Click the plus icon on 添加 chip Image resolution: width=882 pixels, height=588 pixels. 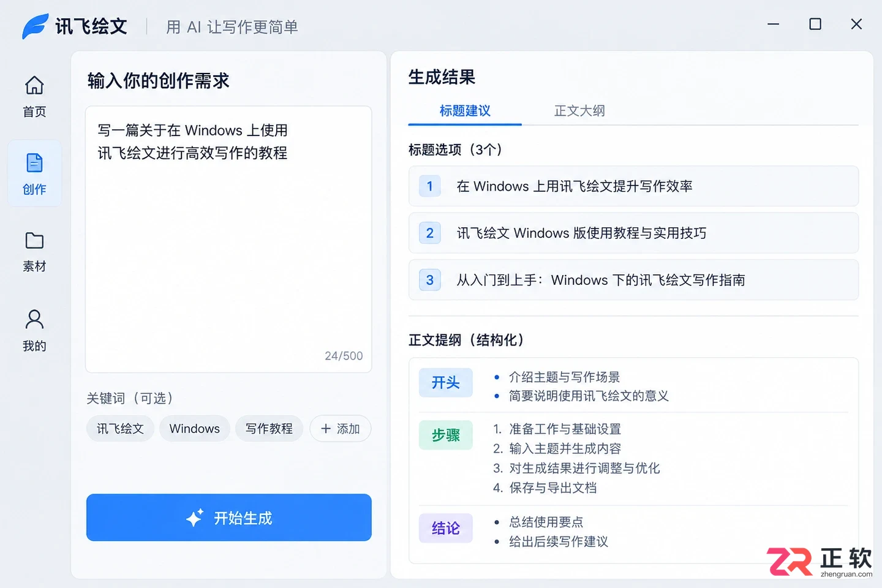click(326, 429)
